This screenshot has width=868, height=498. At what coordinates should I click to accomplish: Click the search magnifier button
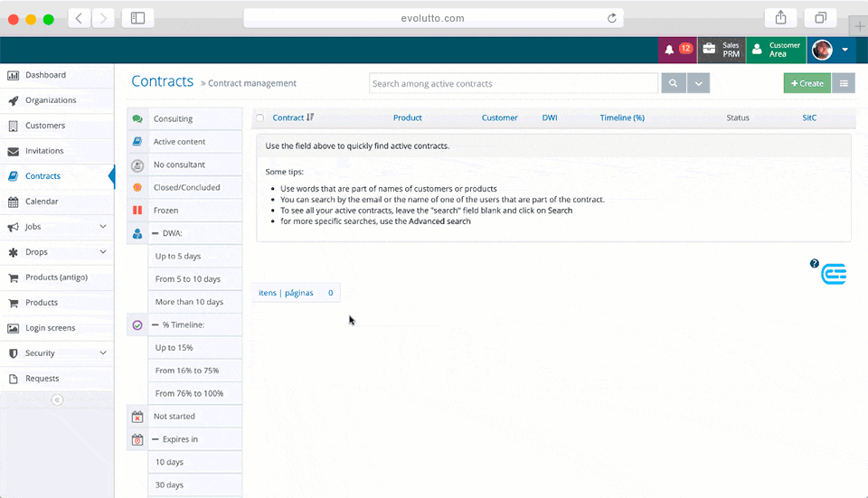(x=674, y=83)
